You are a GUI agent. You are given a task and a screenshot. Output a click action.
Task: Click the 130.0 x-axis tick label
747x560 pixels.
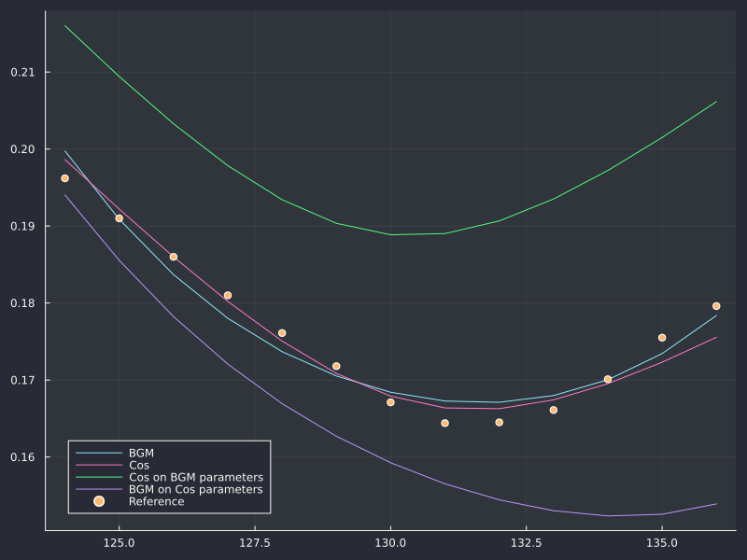(390, 543)
